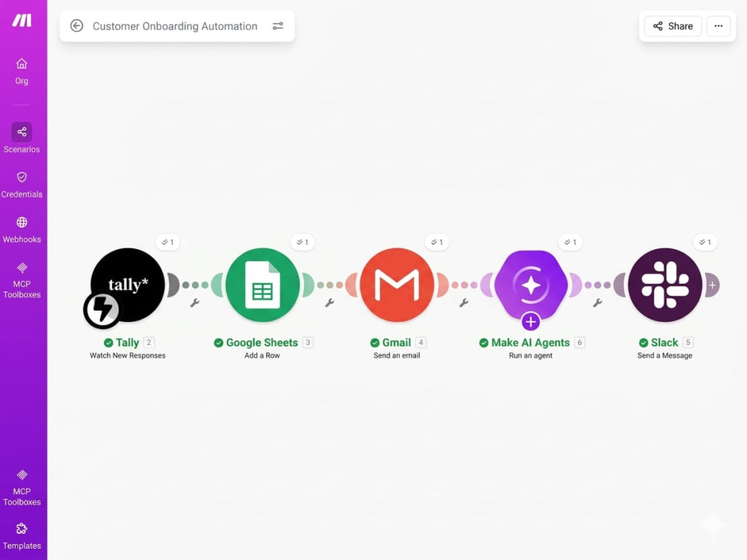Open the upper MCP Toolboxes item
747x560 pixels.
click(x=22, y=281)
